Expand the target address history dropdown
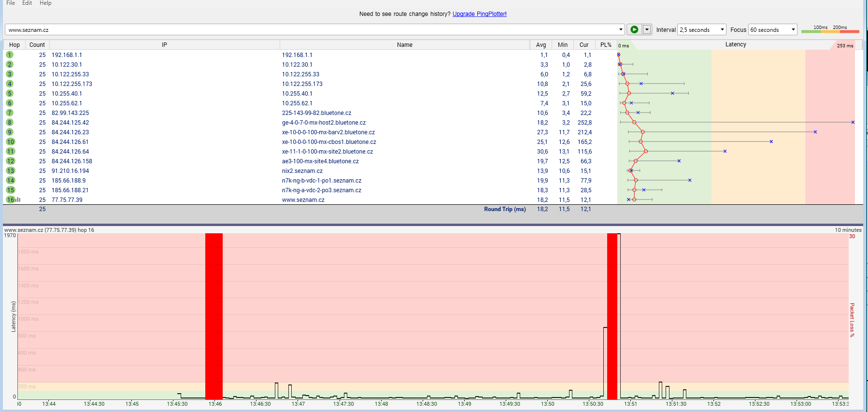868x412 pixels. coord(621,29)
